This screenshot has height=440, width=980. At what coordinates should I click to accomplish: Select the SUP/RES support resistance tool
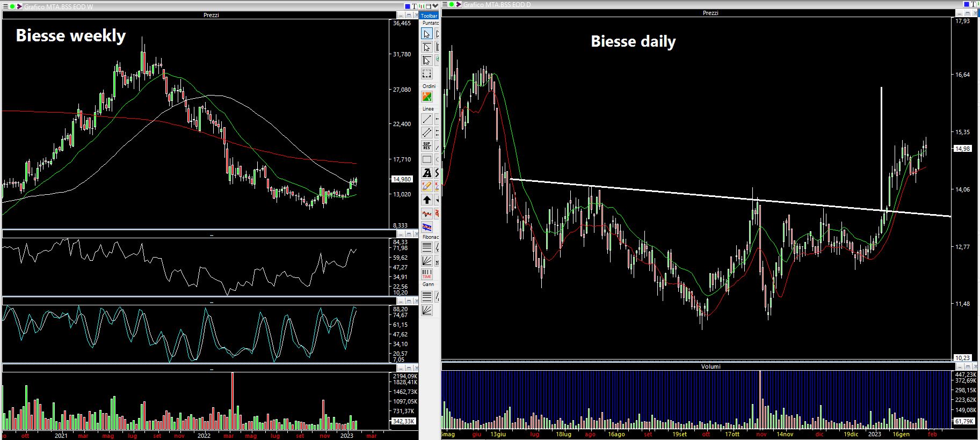click(x=427, y=145)
